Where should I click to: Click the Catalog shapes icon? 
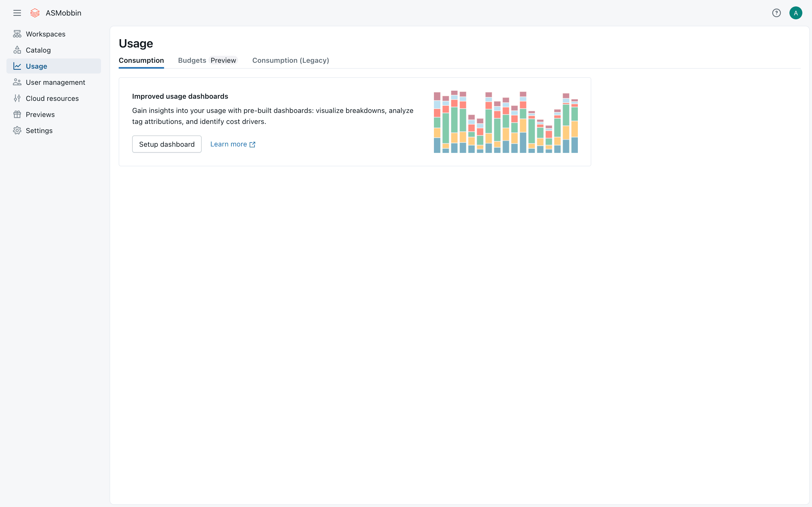click(17, 50)
